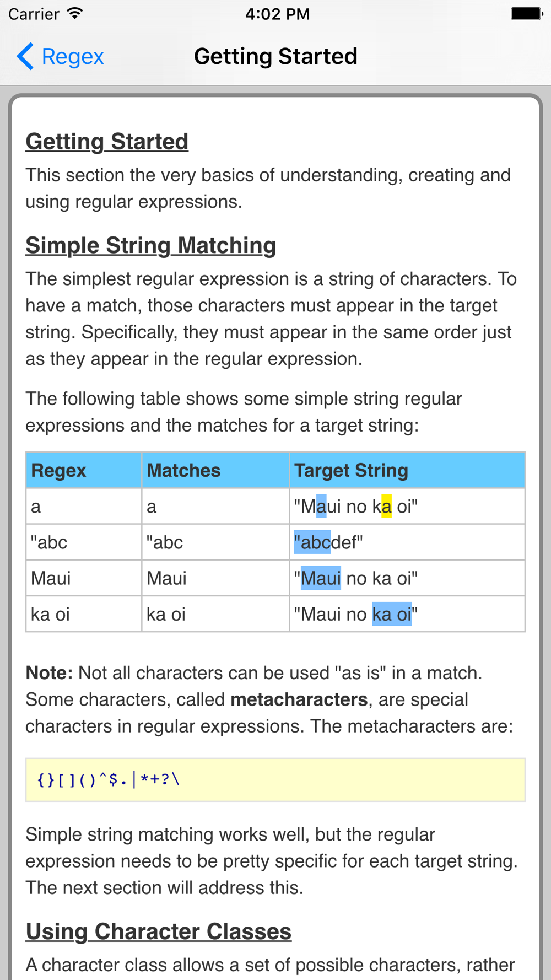Tap the Wi-Fi status icon

point(75,13)
